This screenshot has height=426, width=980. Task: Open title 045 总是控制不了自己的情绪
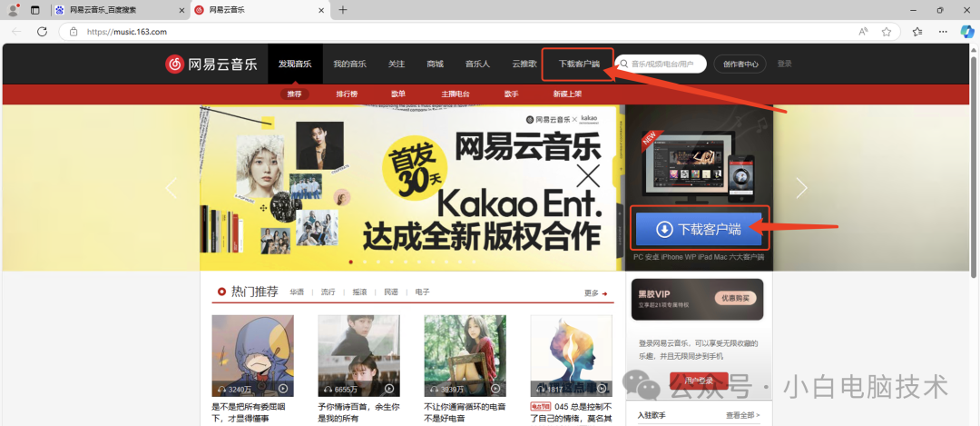[572, 412]
